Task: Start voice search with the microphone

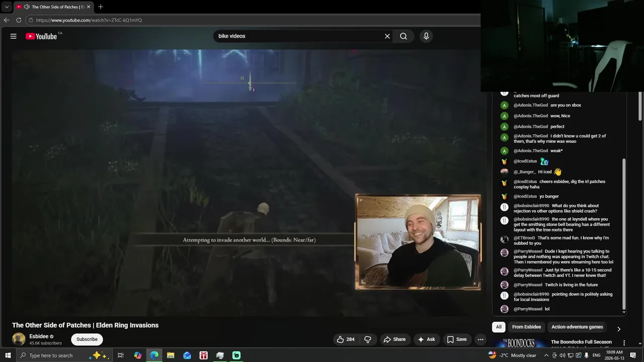Action: [x=426, y=36]
